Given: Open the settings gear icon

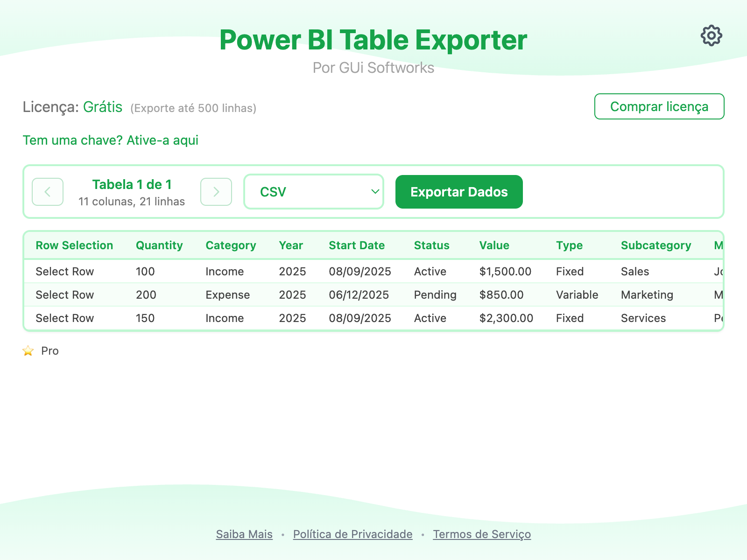Looking at the screenshot, I should (x=711, y=35).
